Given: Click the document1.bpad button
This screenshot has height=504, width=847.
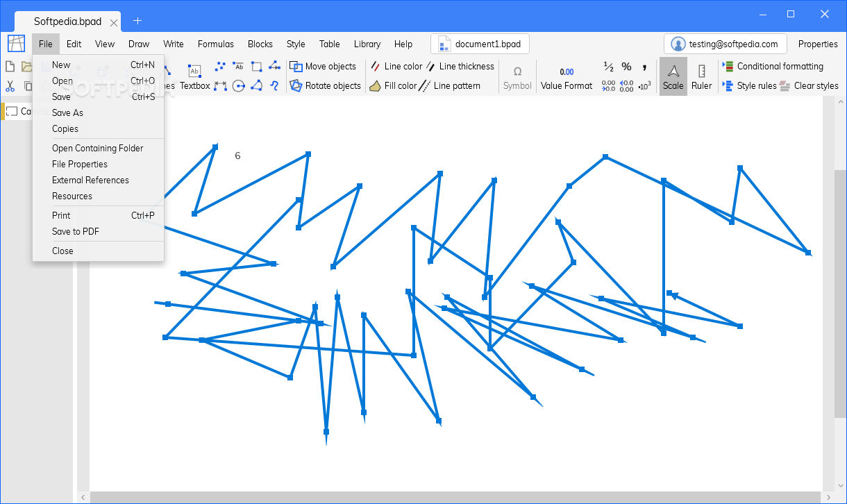Looking at the screenshot, I should click(480, 44).
